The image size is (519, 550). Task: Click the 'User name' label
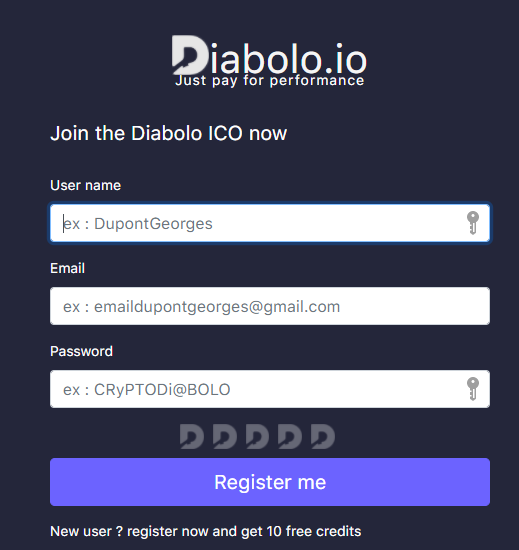[x=86, y=186]
